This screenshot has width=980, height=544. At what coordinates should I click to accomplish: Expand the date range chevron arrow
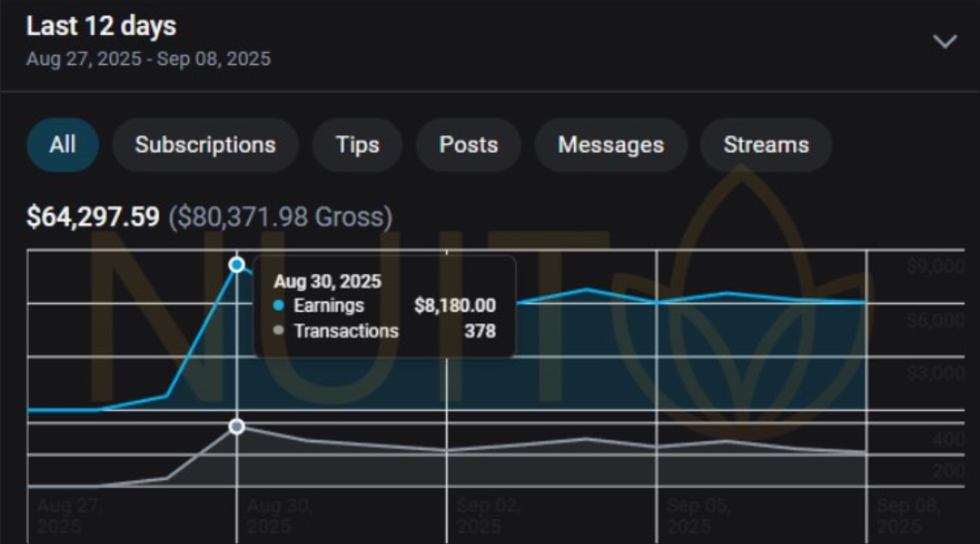(x=944, y=42)
